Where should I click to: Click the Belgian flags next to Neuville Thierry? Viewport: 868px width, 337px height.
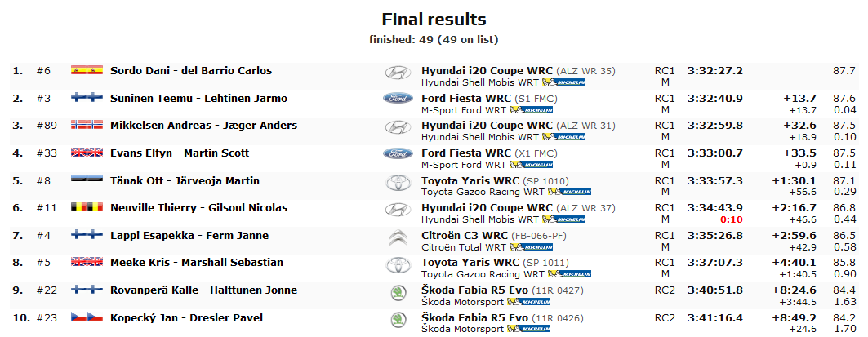87,207
